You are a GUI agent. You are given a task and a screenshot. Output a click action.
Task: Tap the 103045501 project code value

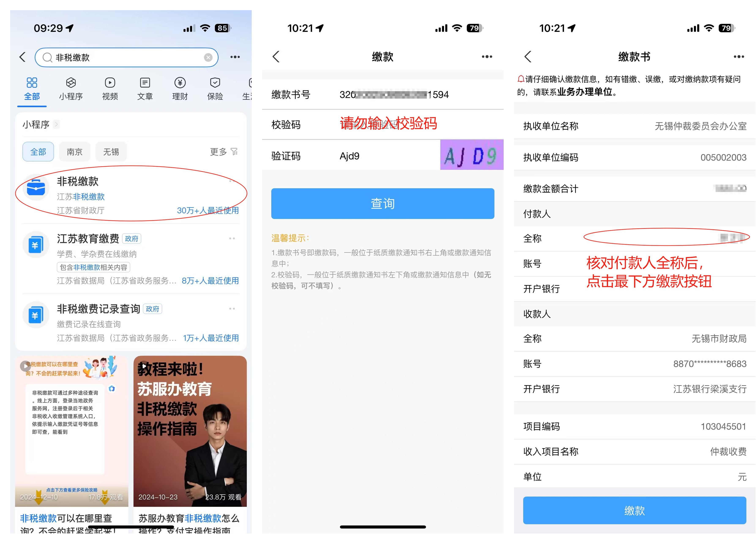click(x=723, y=426)
